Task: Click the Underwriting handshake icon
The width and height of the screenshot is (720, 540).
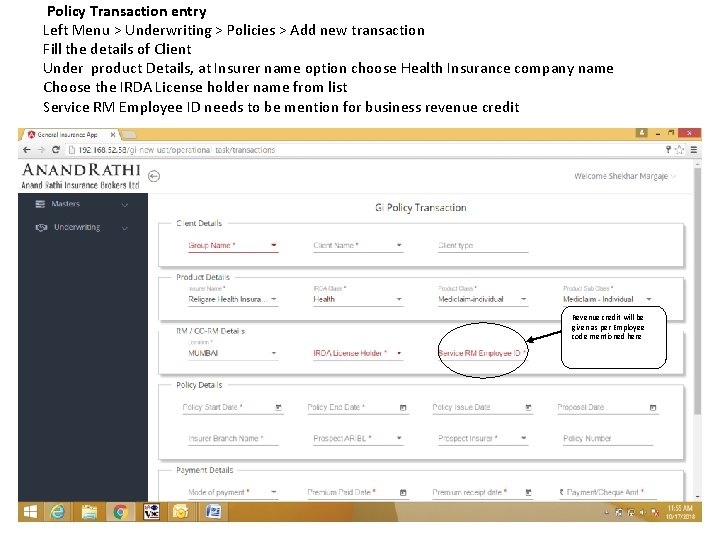Action: (x=41, y=227)
